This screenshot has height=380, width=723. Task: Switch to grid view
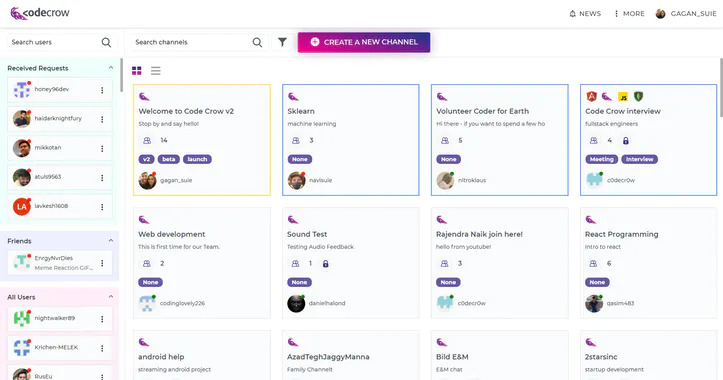click(x=136, y=71)
